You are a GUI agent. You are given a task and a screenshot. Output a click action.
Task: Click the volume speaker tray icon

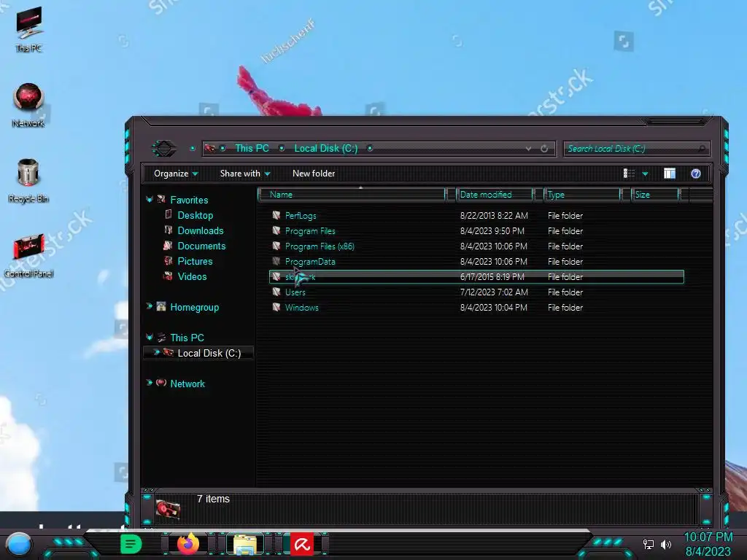tap(666, 544)
